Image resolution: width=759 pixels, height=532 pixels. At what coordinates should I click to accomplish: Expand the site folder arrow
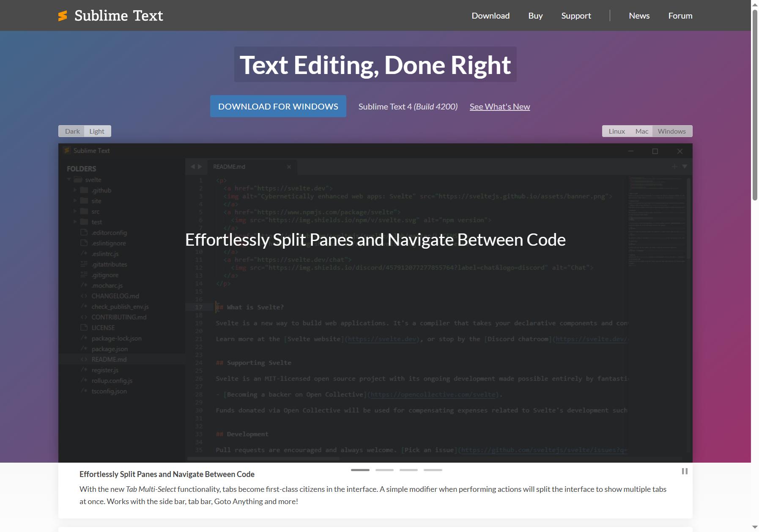(x=75, y=201)
